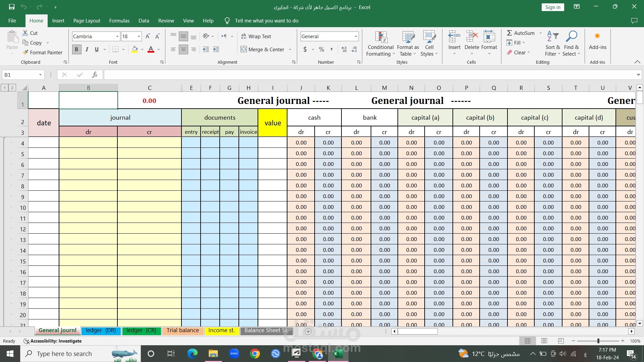644x362 pixels.
Task: Open the font size dropdown
Action: [x=139, y=36]
